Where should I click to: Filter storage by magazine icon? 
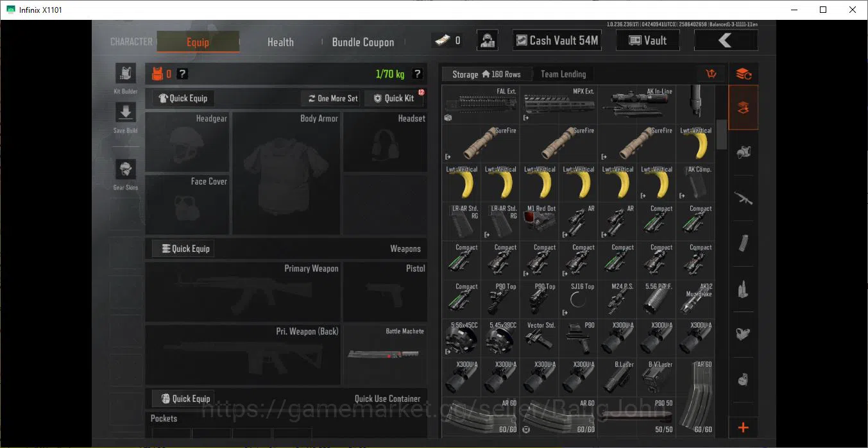(x=744, y=244)
